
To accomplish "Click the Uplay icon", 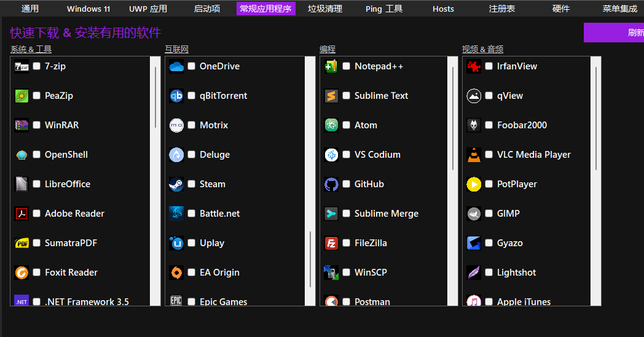I will pos(176,243).
